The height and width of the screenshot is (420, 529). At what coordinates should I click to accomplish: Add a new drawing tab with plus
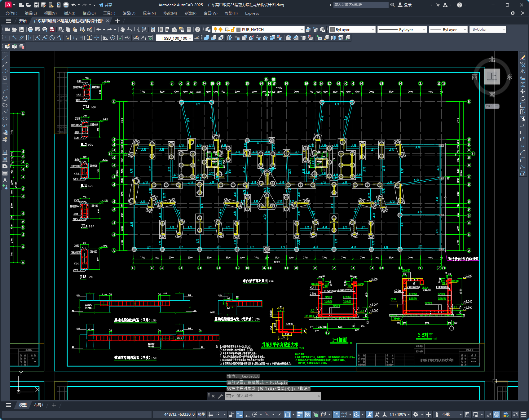117,21
